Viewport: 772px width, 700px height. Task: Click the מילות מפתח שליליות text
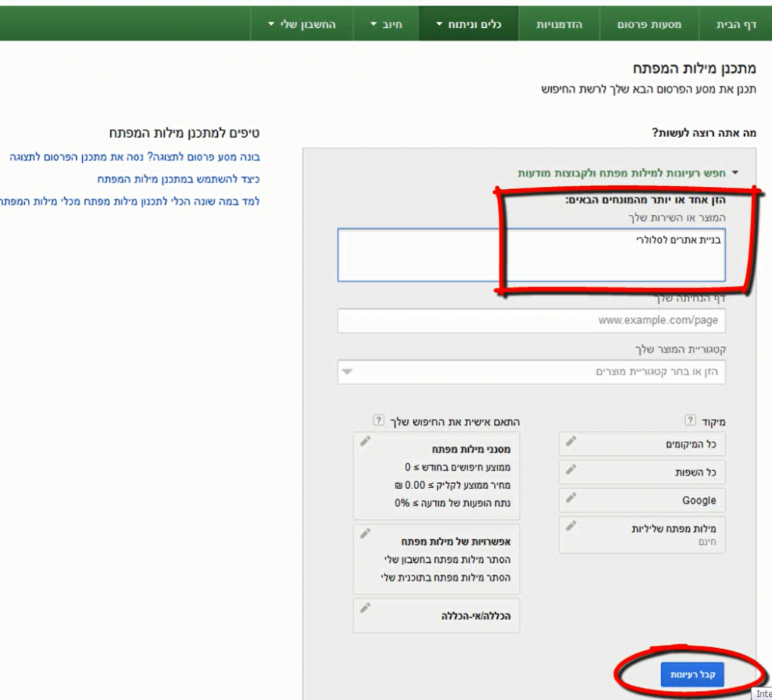[674, 529]
